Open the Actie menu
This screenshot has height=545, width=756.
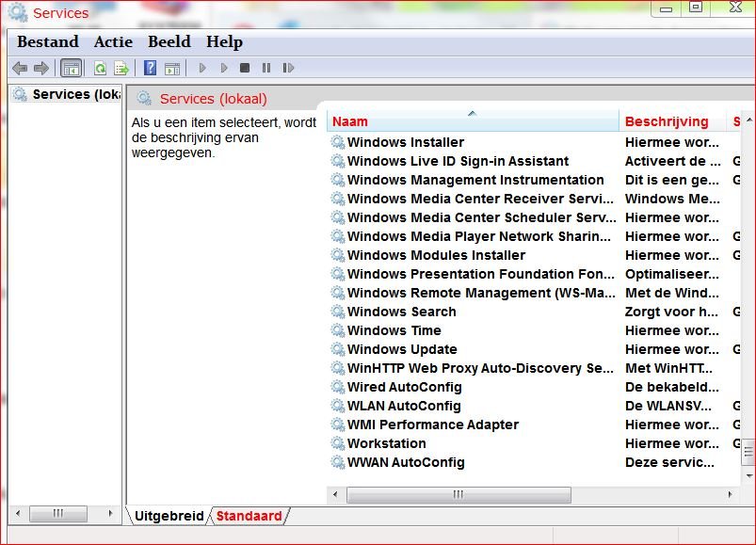113,41
